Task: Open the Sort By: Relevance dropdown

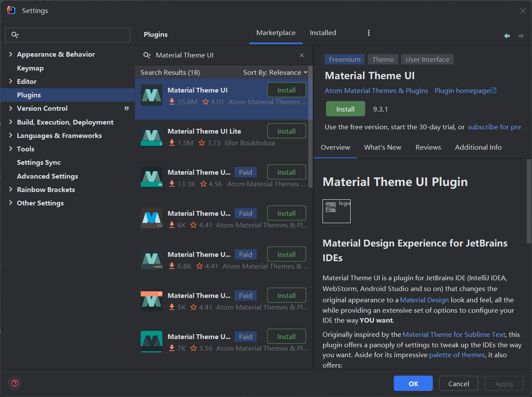Action: (275, 73)
